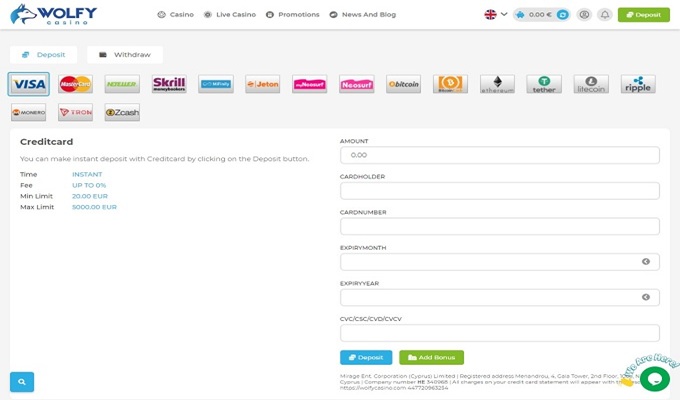The image size is (680, 400).
Task: Open the user profile icon
Action: [584, 15]
